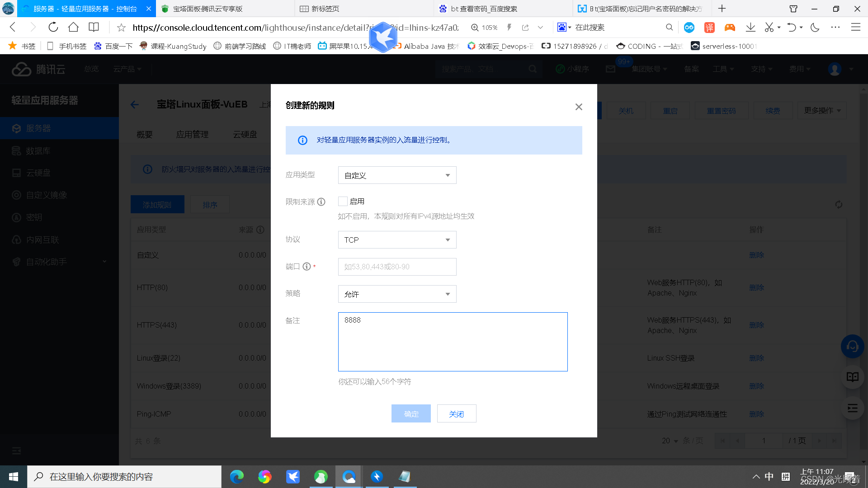Click the browser refresh icon
This screenshot has width=868, height=488.
point(53,27)
